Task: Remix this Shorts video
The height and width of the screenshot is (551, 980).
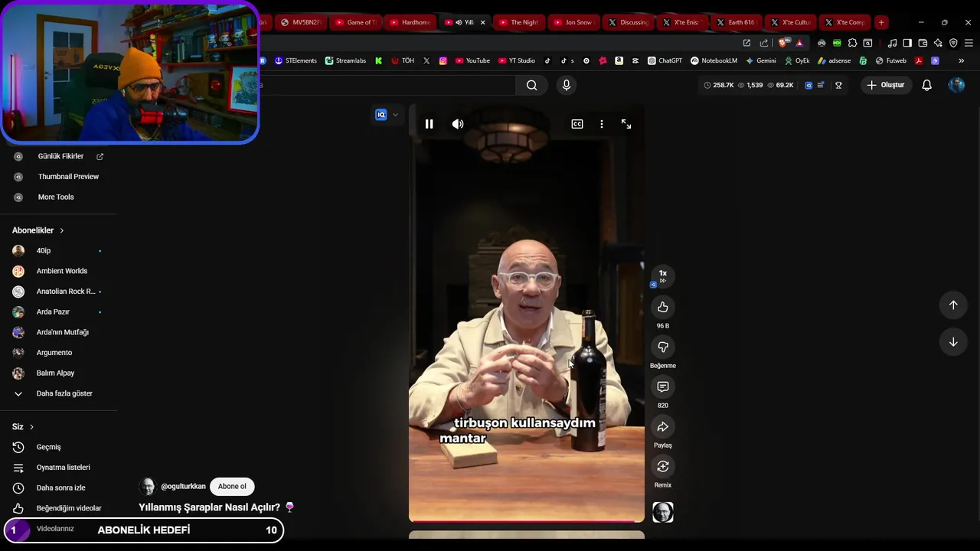Action: tap(663, 466)
